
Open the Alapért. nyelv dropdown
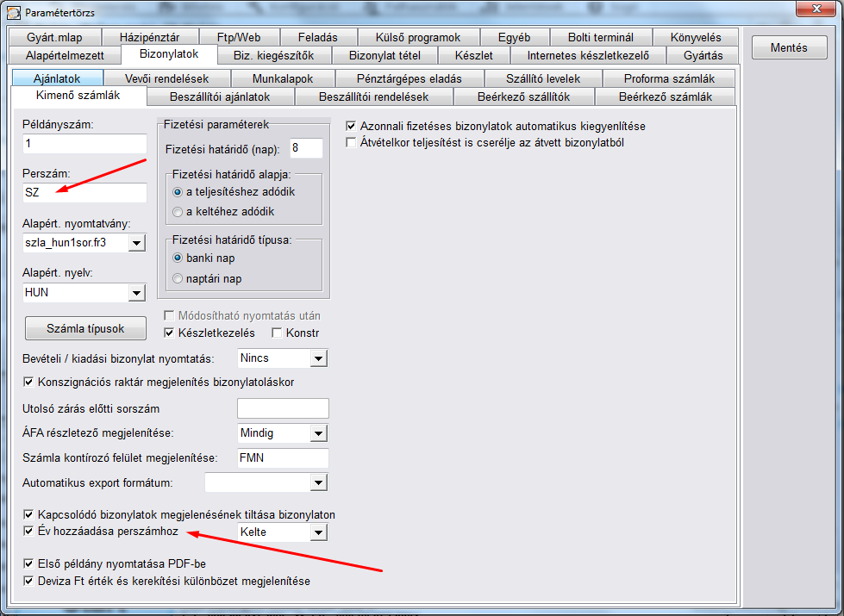click(x=136, y=294)
